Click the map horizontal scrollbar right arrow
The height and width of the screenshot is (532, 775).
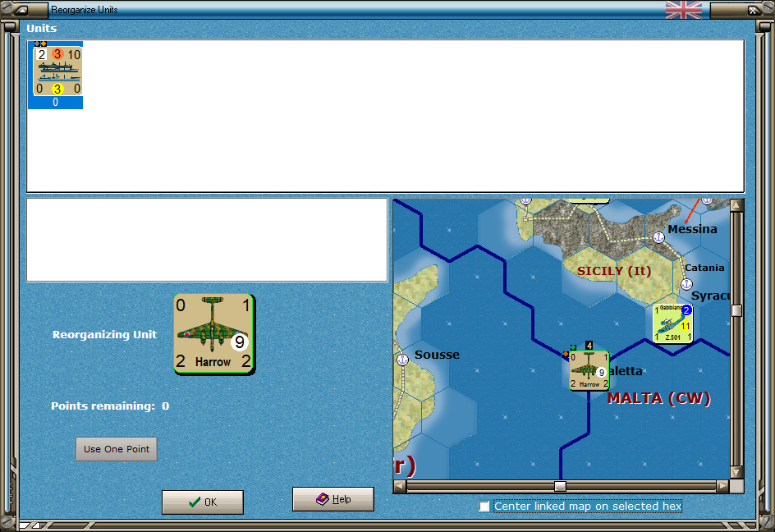coord(723,486)
